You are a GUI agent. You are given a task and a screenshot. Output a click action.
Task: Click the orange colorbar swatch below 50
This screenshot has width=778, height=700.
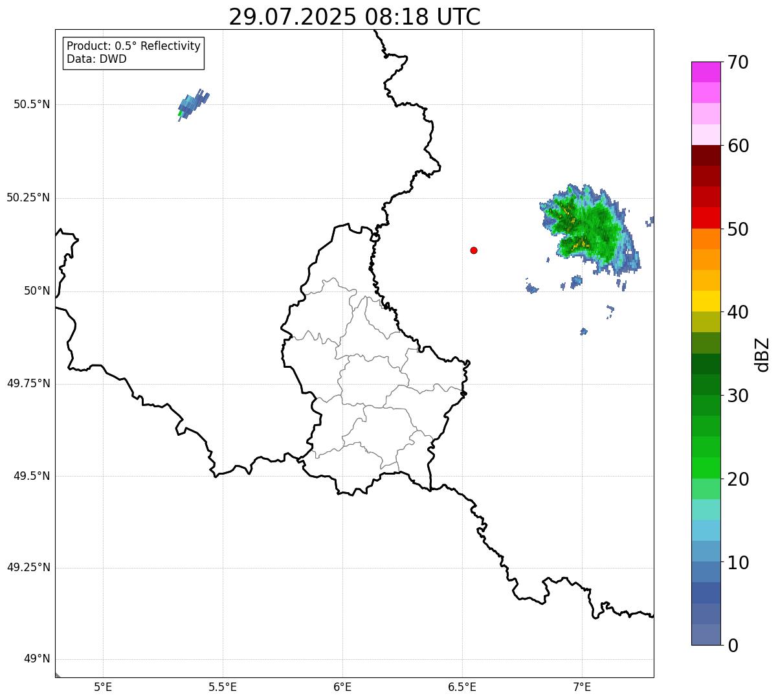click(706, 238)
